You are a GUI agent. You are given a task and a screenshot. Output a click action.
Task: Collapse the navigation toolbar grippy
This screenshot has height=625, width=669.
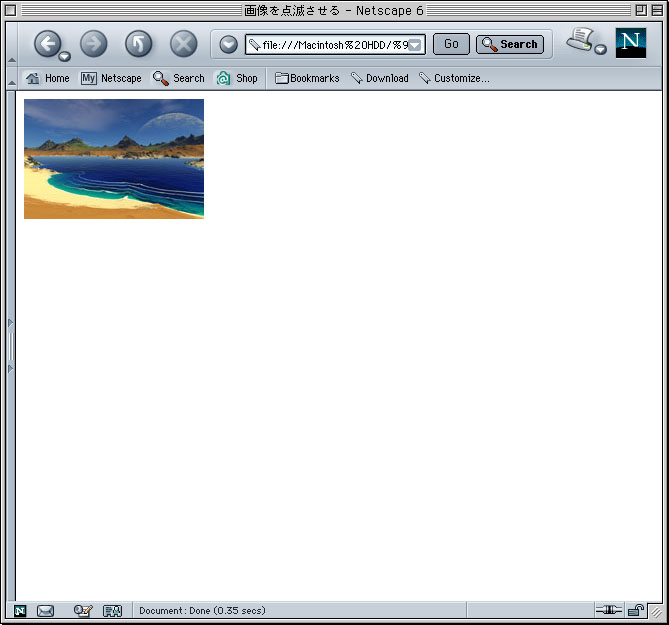12,44
